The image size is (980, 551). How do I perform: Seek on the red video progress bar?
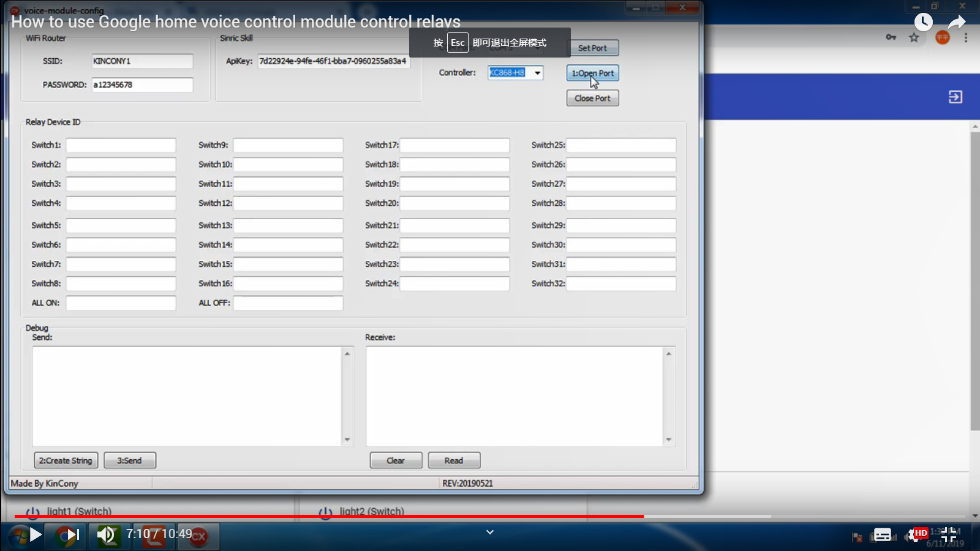pyautogui.click(x=392, y=516)
